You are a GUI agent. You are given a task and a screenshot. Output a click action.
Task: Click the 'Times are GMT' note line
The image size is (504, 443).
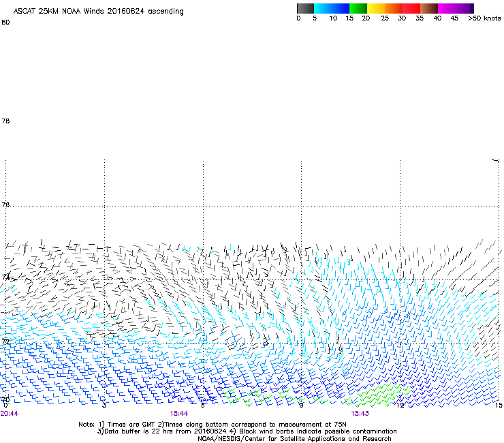pos(212,425)
